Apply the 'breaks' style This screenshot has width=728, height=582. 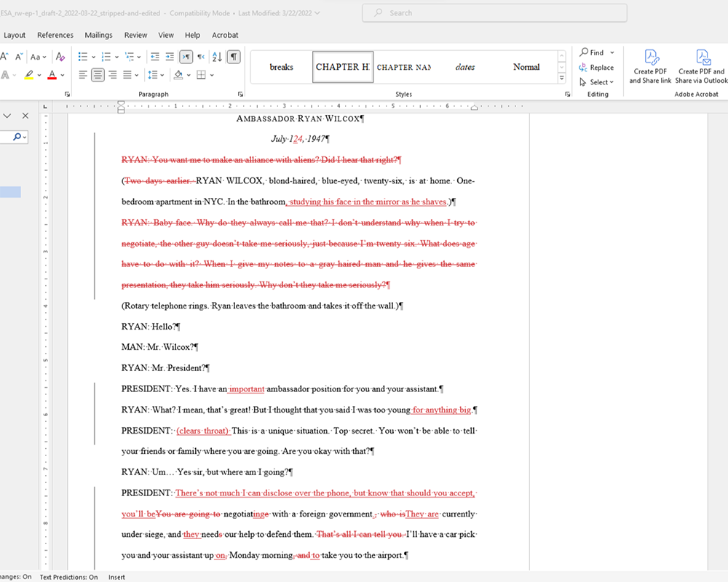tap(281, 67)
